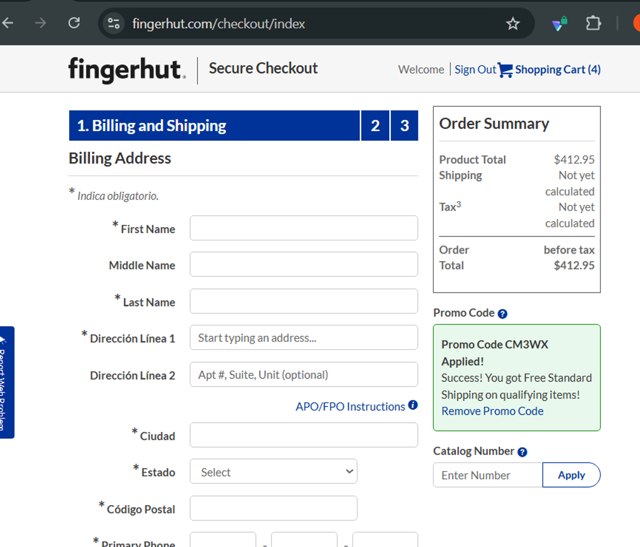
Task: Focus the First Name field
Action: point(304,228)
